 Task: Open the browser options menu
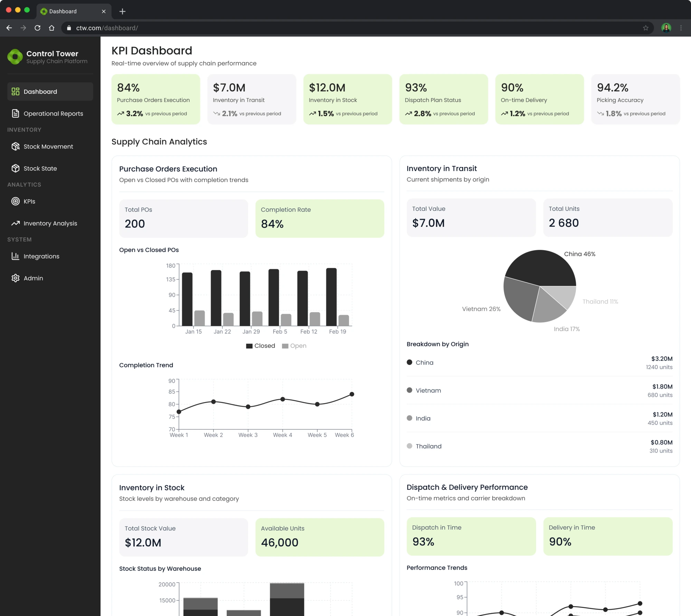click(681, 28)
